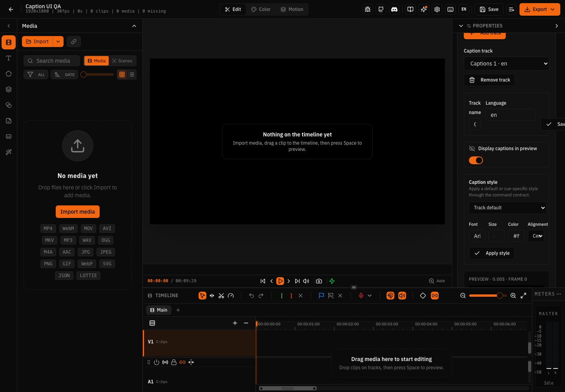Expand the record options chevron
The image size is (565, 392).
click(370, 296)
